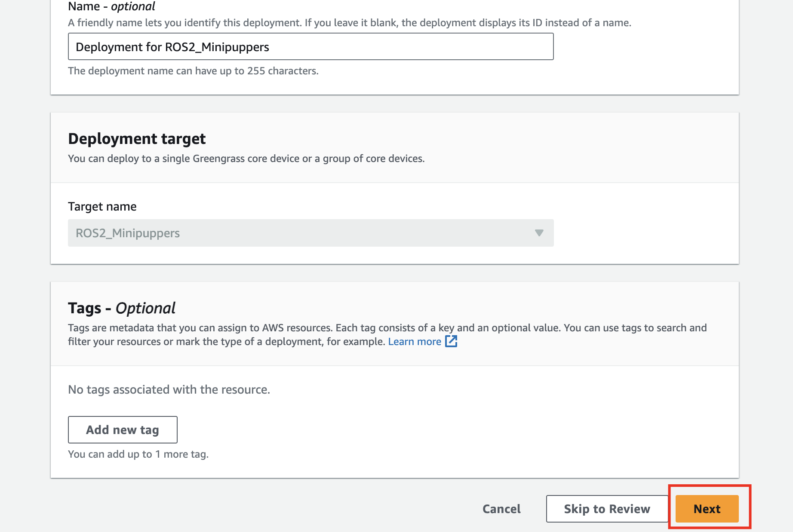This screenshot has width=793, height=532.
Task: Click the deployment name input field
Action: pyautogui.click(x=310, y=46)
